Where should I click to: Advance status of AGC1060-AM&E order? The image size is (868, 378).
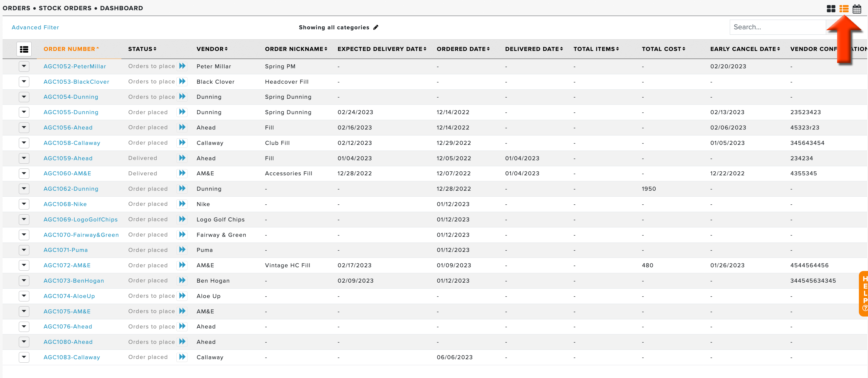pos(182,173)
